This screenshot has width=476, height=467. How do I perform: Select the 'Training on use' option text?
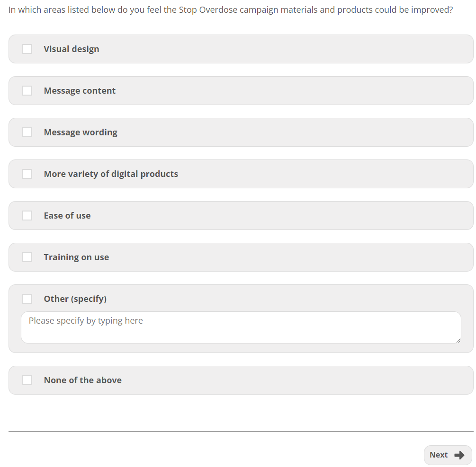[x=76, y=257]
